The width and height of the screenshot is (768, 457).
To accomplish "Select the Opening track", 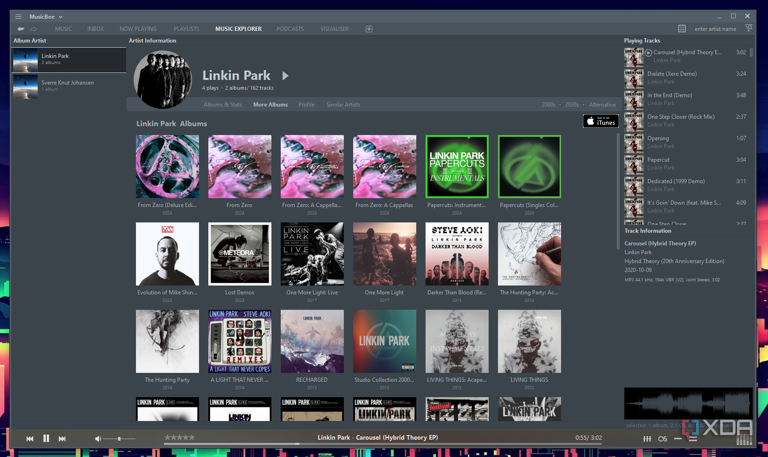I will click(x=686, y=142).
